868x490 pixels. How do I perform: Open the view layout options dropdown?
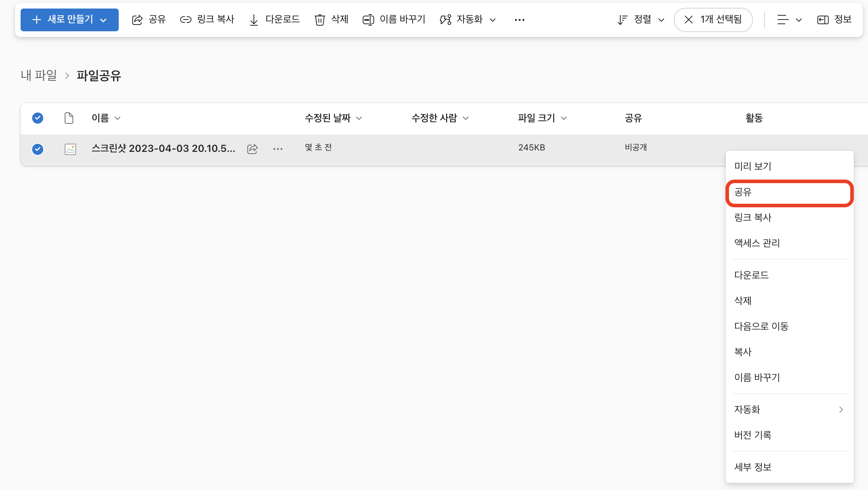coord(789,20)
